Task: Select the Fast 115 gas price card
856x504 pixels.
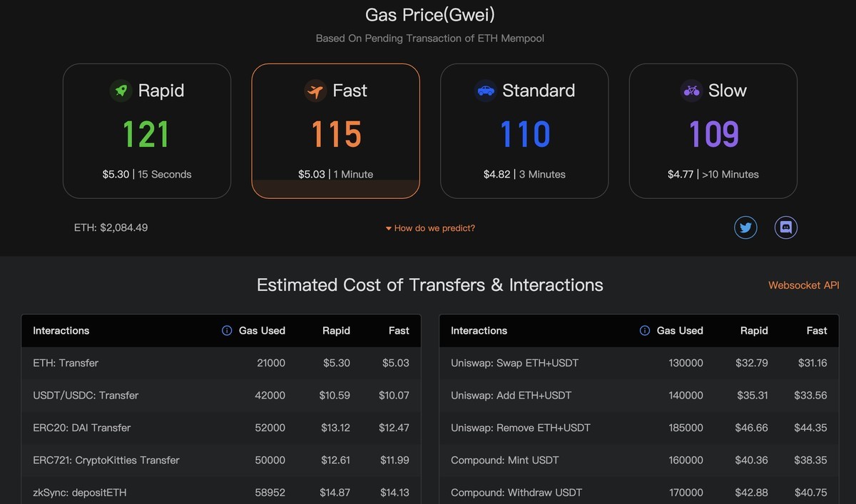Action: (336, 131)
